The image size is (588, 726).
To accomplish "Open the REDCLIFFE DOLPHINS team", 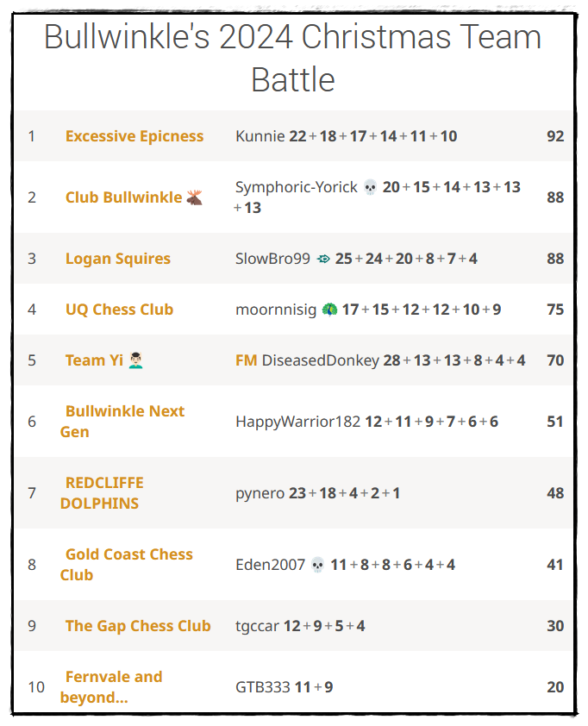I will coord(102,493).
